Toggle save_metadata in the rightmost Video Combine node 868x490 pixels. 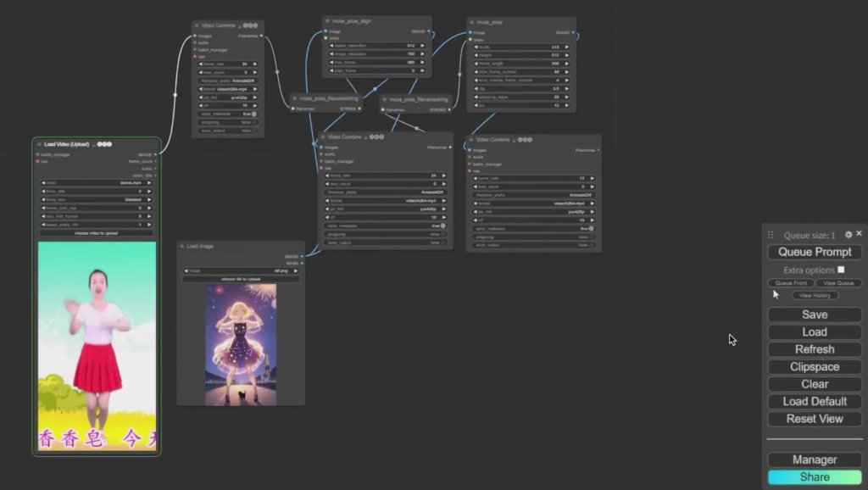589,228
